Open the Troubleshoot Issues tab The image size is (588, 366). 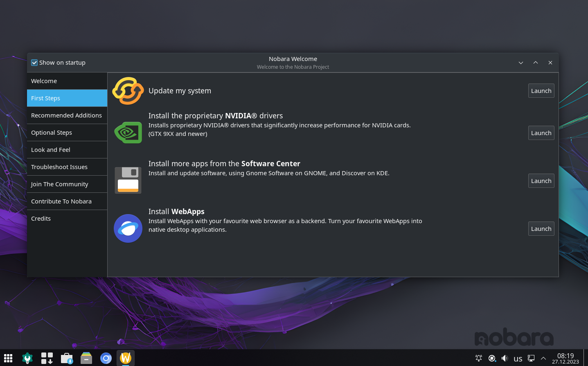click(x=67, y=167)
